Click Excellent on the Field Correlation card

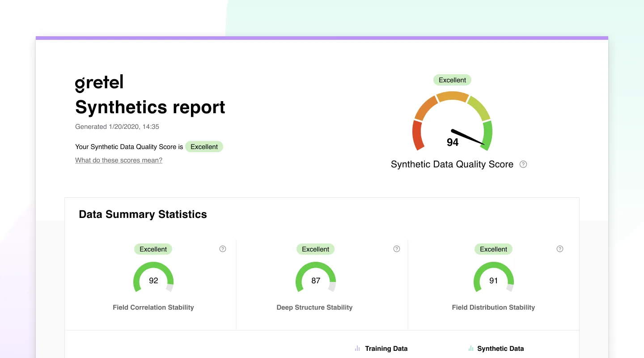(153, 249)
